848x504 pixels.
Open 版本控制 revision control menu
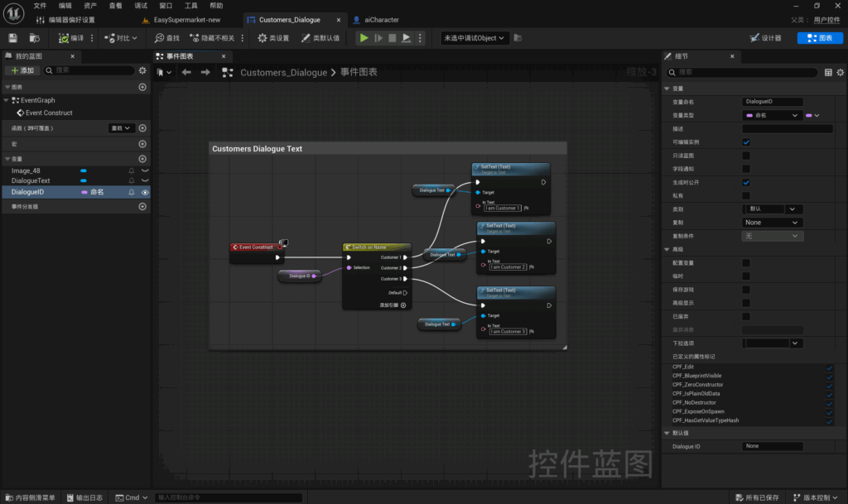(816, 497)
